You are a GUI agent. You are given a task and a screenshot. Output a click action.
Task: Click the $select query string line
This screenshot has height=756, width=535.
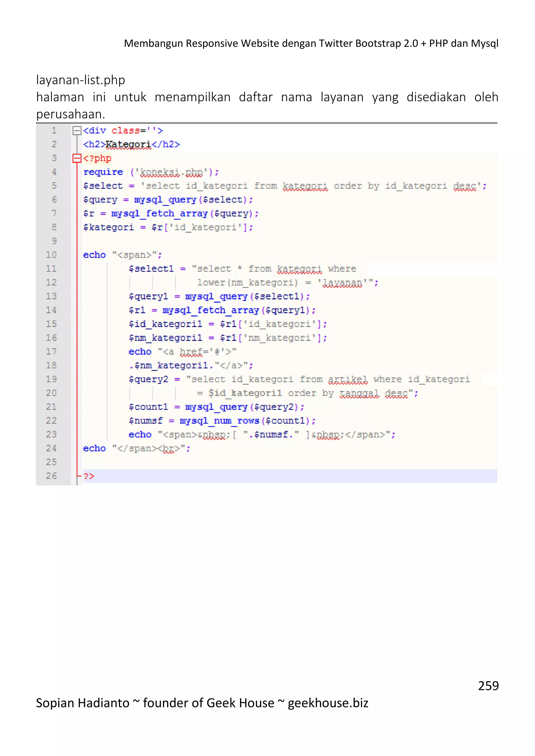pos(285,186)
